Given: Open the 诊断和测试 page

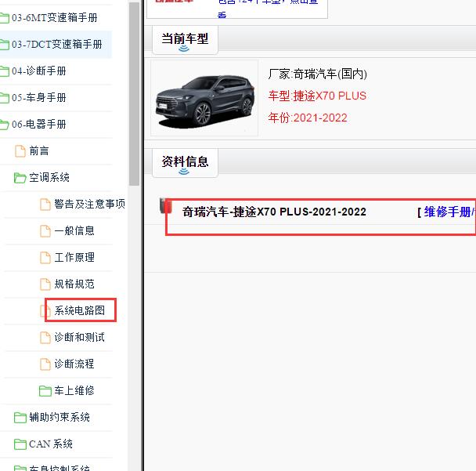Looking at the screenshot, I should pos(80,337).
